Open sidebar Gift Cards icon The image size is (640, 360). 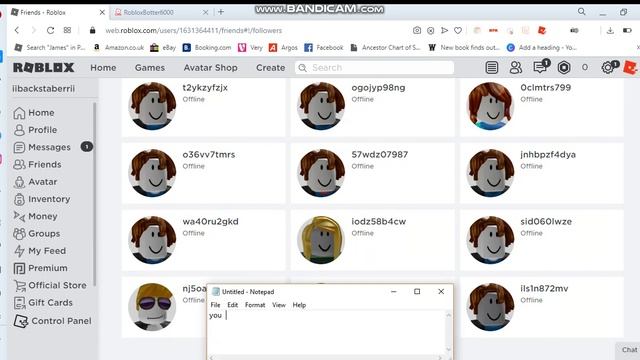(x=19, y=303)
